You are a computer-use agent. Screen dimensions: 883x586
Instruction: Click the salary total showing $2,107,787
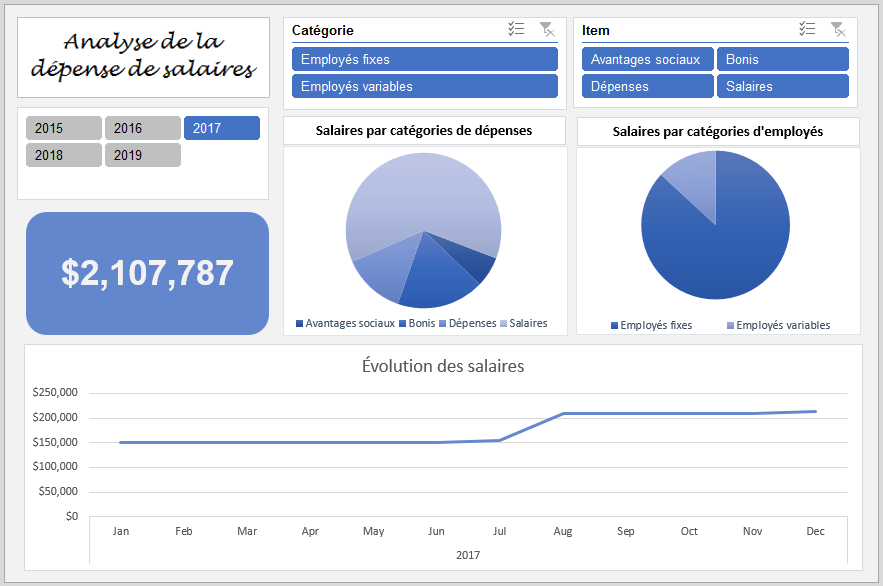pyautogui.click(x=146, y=272)
